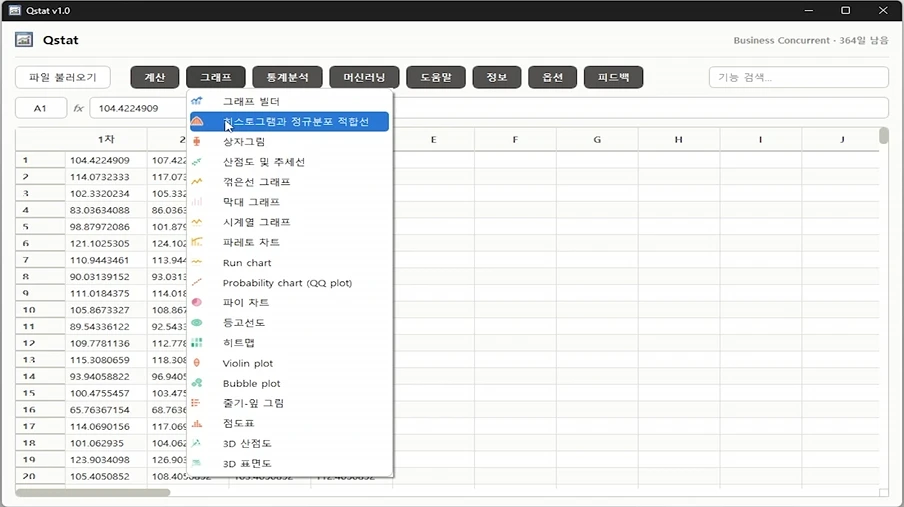Open the 계산 menu button
Viewport: 904px width, 507px height.
155,77
